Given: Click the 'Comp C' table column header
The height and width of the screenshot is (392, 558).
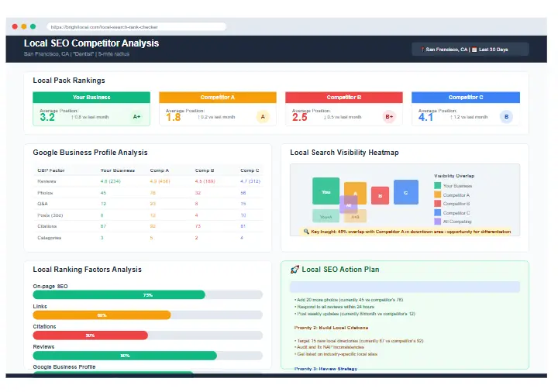Looking at the screenshot, I should pyautogui.click(x=250, y=170).
